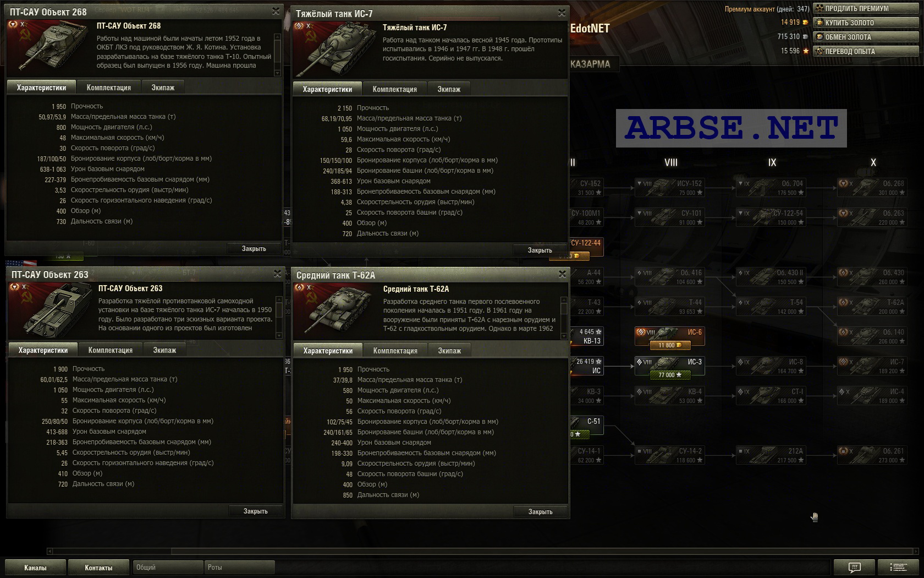
Task: Select Об. 268 node in tech tree
Action: 872,188
